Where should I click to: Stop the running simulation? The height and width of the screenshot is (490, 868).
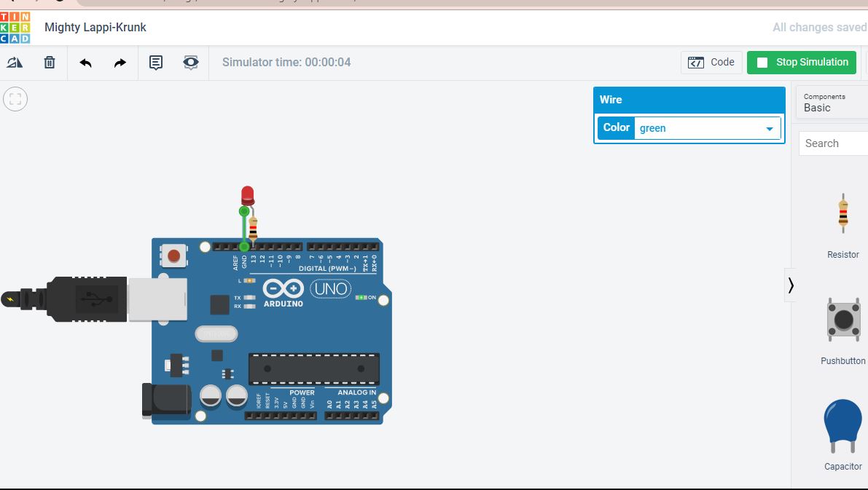coord(802,63)
